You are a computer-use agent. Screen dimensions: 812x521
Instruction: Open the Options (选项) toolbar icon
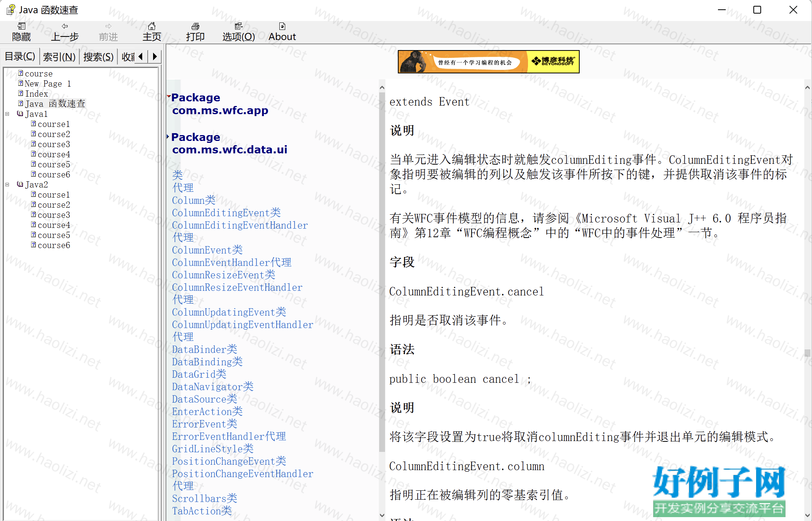click(238, 26)
